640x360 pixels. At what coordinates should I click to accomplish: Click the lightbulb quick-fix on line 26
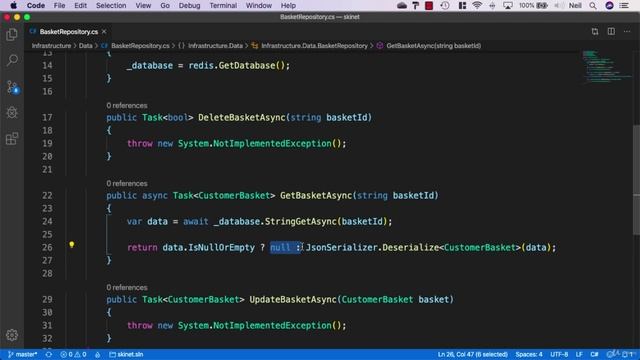[x=72, y=245]
